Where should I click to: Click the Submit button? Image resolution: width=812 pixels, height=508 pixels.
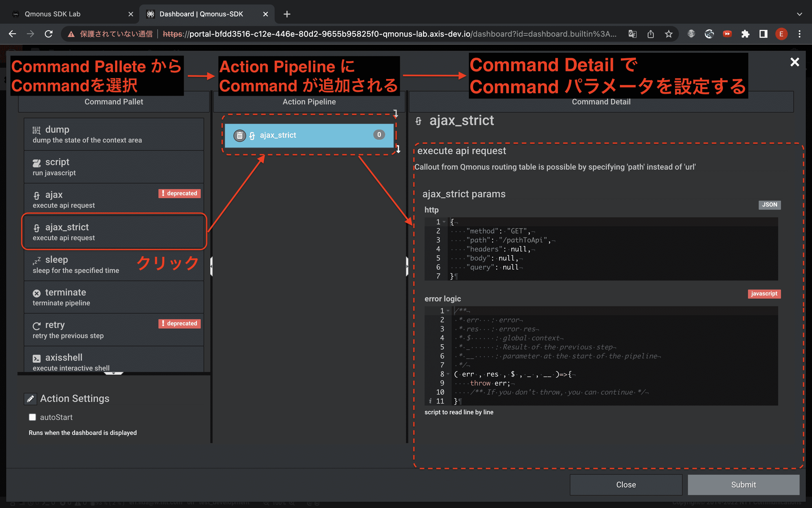[743, 485]
